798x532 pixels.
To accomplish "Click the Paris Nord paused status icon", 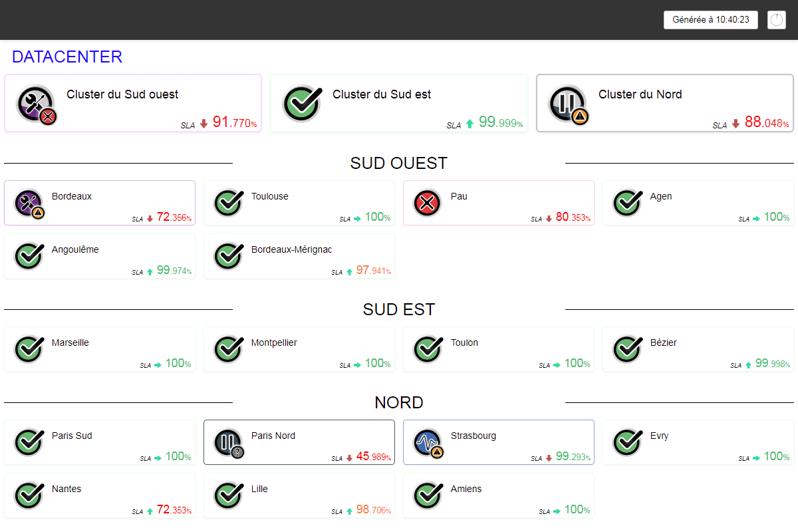I will tap(228, 442).
